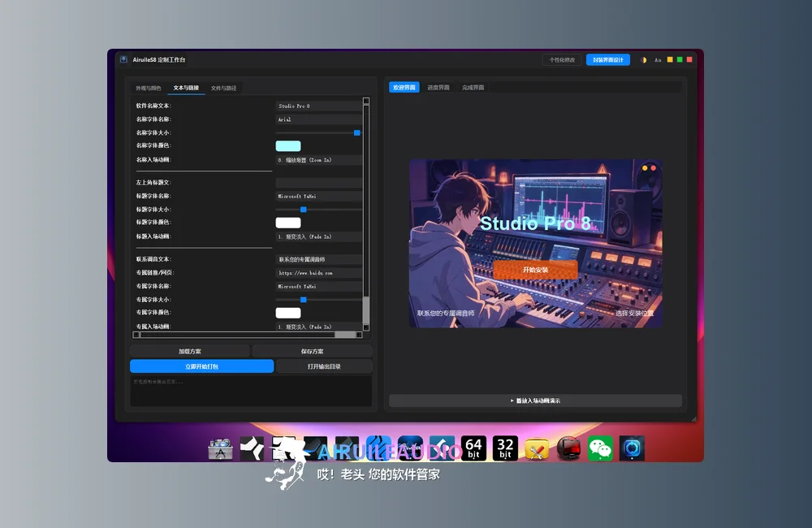The image size is (812, 528).
Task: Switch to 完成界面 preview tab
Action: (473, 88)
